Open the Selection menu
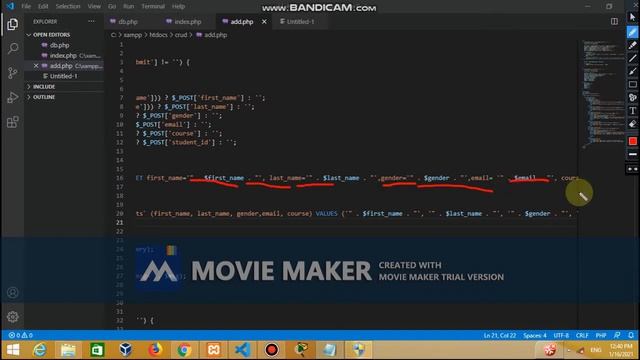The image size is (640, 360). [68, 6]
